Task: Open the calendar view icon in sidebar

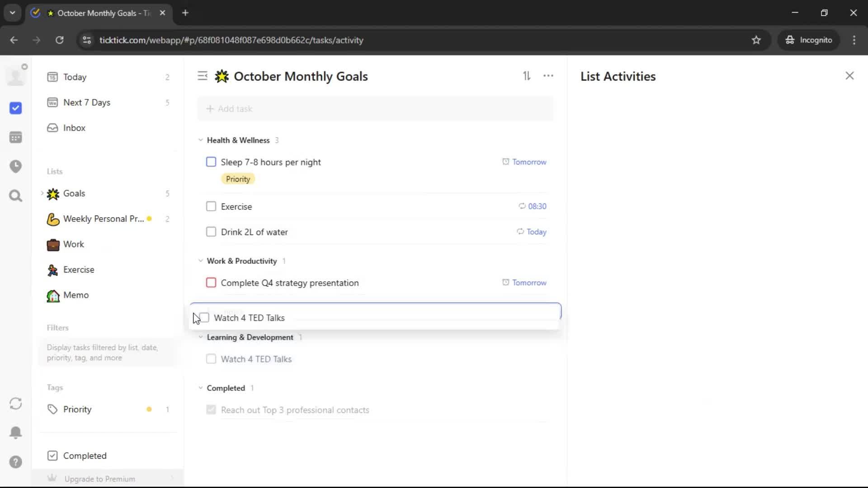Action: click(15, 137)
